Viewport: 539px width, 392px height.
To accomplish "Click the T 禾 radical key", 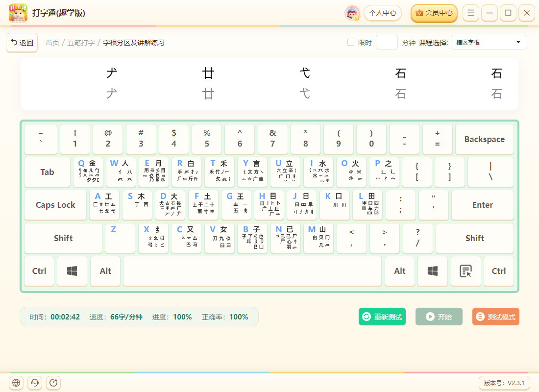I will 220,172.
